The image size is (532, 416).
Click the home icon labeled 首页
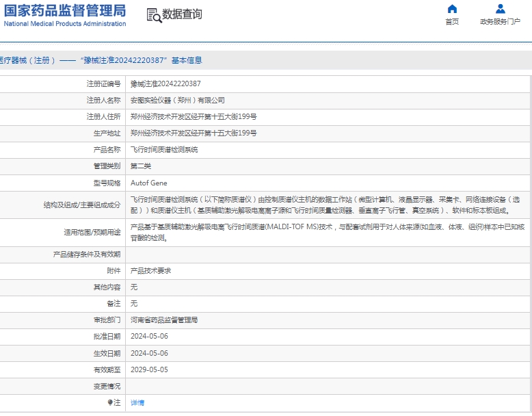(x=452, y=9)
